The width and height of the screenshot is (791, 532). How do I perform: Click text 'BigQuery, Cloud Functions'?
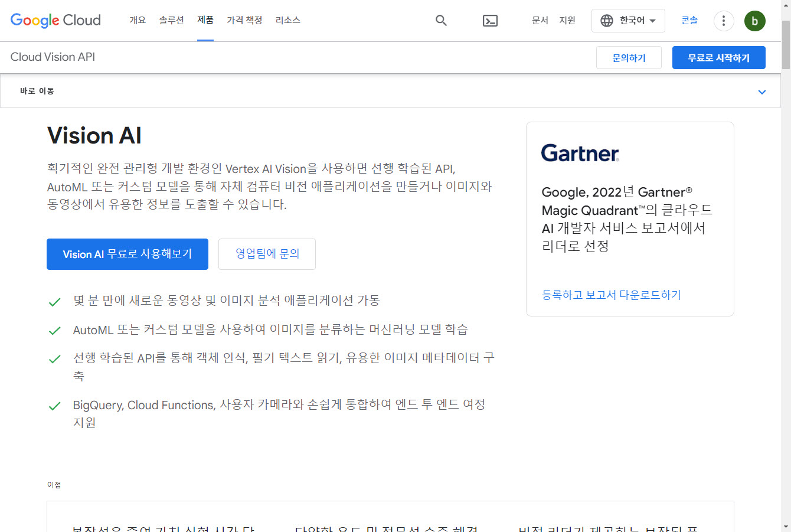pos(143,405)
